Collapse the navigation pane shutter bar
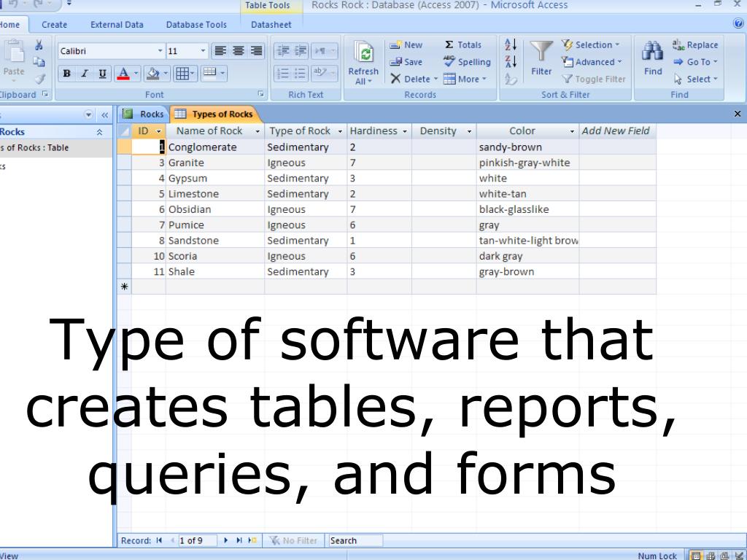 [x=104, y=114]
